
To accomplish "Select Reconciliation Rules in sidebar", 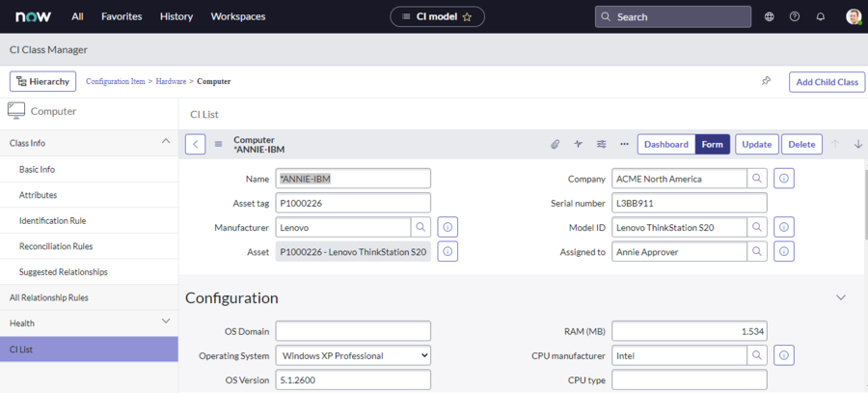I will tap(89, 246).
